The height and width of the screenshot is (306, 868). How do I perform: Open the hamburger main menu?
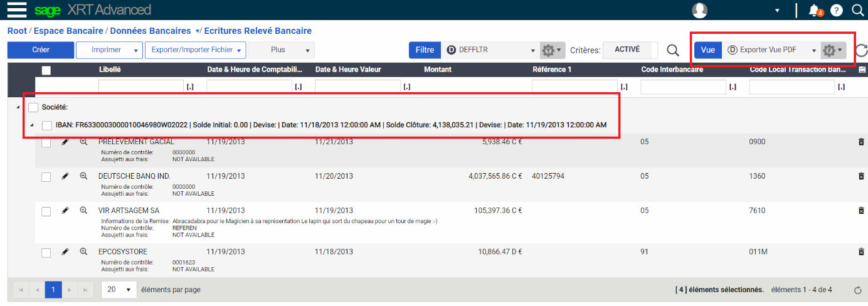16,10
